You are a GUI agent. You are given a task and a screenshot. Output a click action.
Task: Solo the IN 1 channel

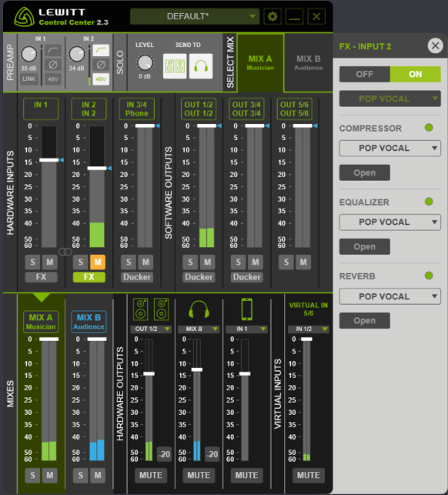(32, 262)
